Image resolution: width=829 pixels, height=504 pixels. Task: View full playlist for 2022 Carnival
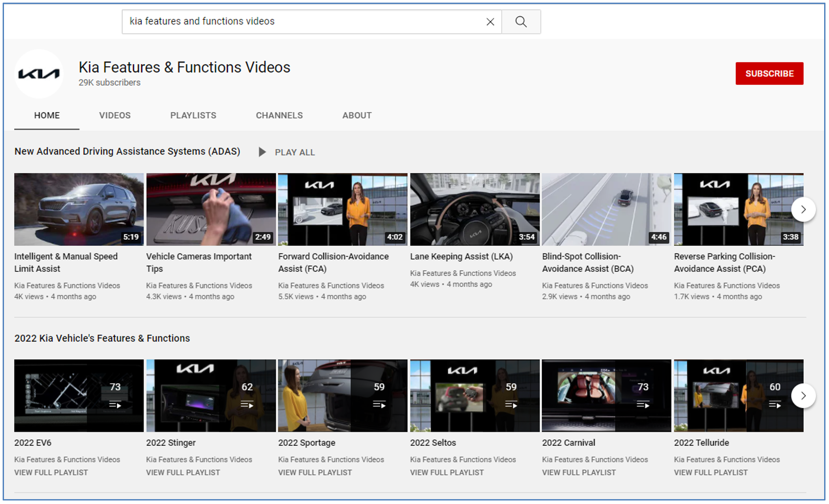[579, 472]
